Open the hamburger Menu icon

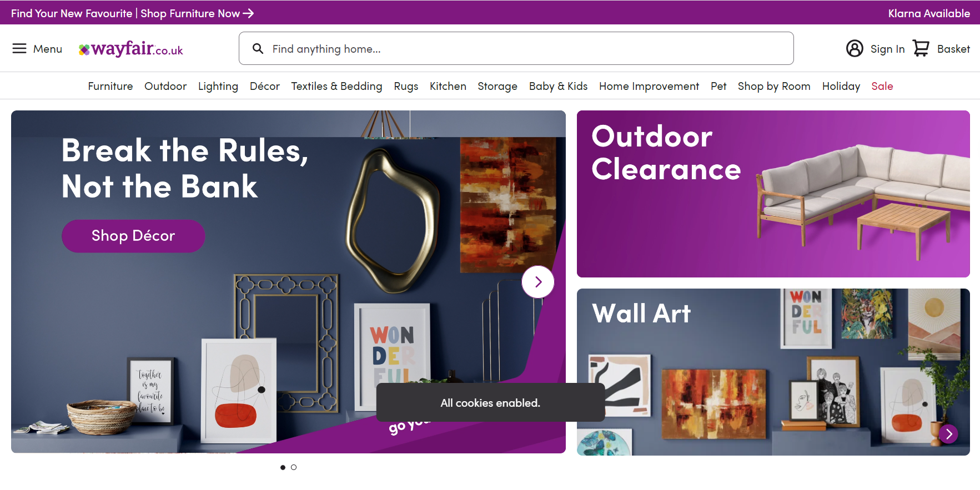[19, 49]
